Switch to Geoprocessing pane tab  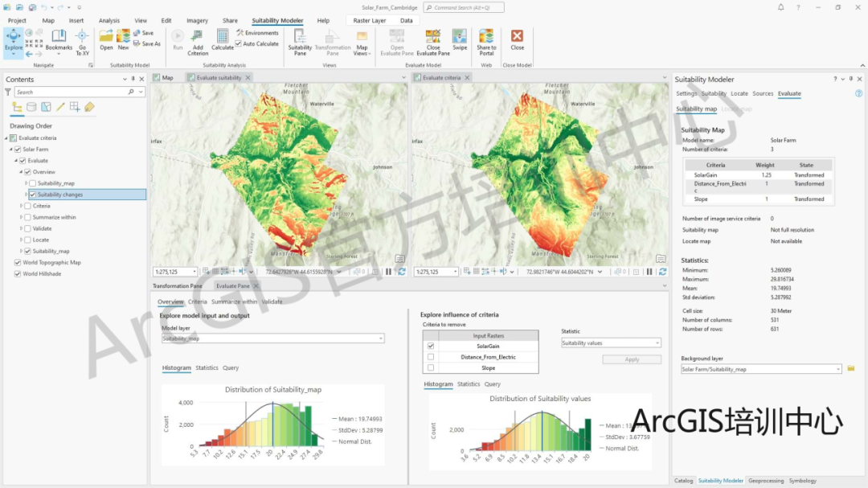[766, 481]
